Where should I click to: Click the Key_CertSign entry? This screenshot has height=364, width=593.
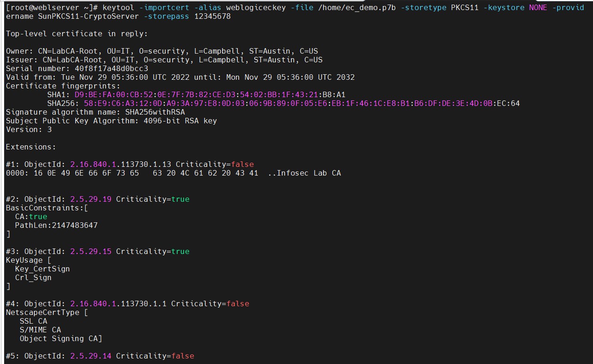coord(42,269)
